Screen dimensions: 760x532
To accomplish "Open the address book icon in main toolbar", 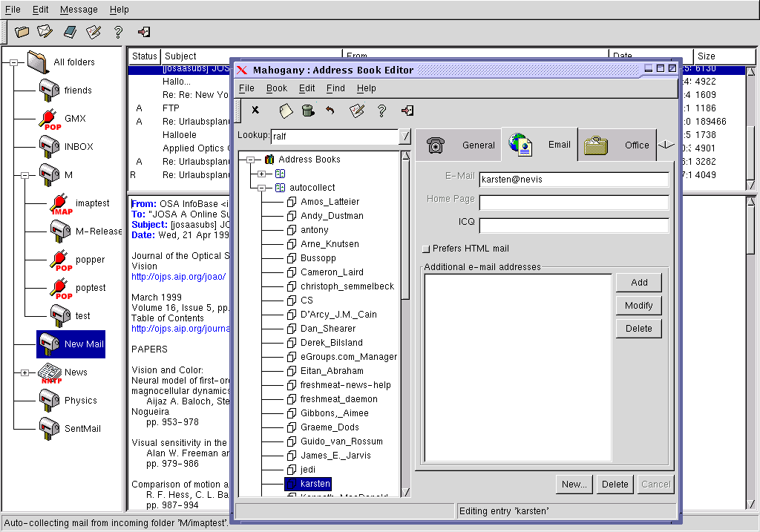I will (x=70, y=32).
